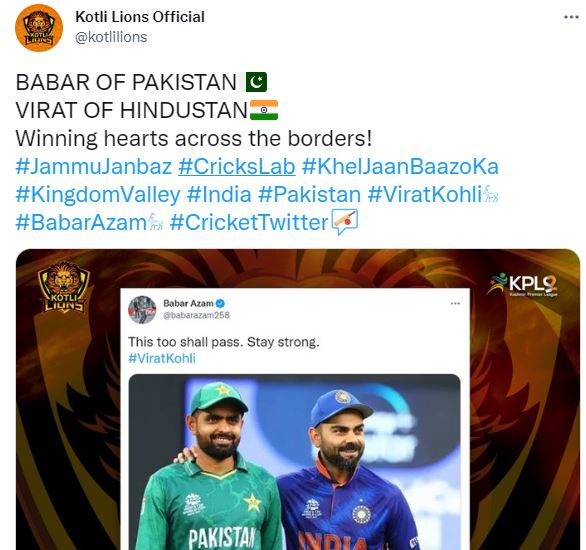The width and height of the screenshot is (586, 550).
Task: Open the #JammuJanbaz hashtag
Action: tap(94, 166)
